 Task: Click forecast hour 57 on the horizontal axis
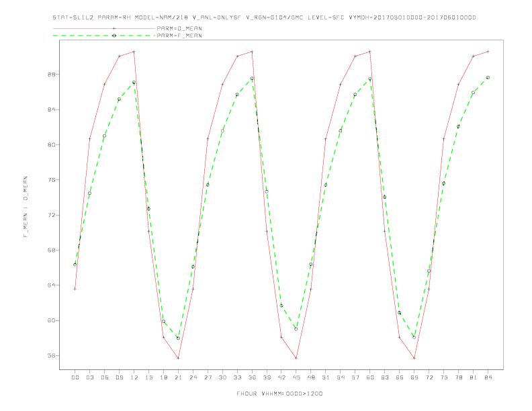pyautogui.click(x=355, y=377)
